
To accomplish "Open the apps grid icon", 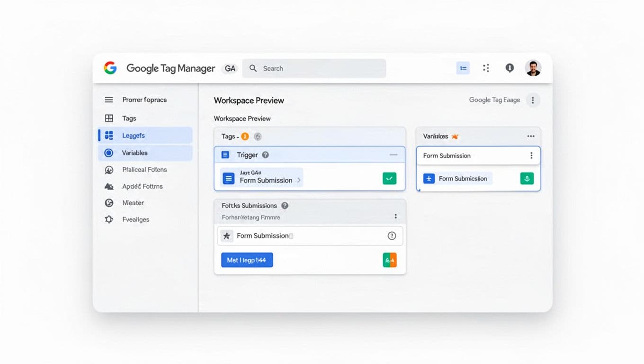I will (486, 68).
